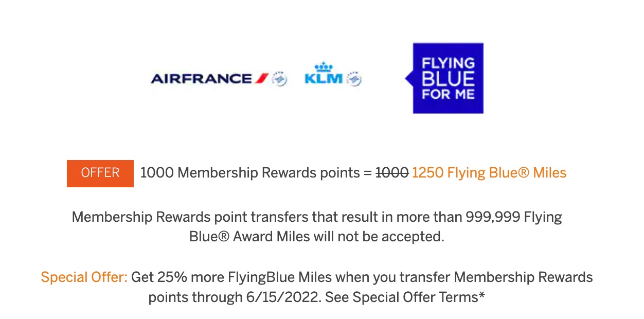Select the orange 1250 Flying Blue Miles text
The image size is (644, 319).
(489, 173)
